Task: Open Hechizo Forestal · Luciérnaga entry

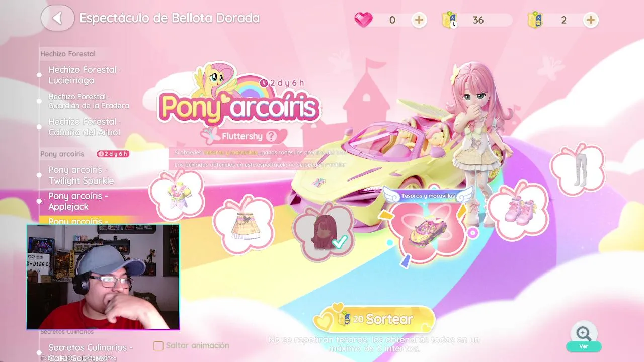Action: coord(85,75)
